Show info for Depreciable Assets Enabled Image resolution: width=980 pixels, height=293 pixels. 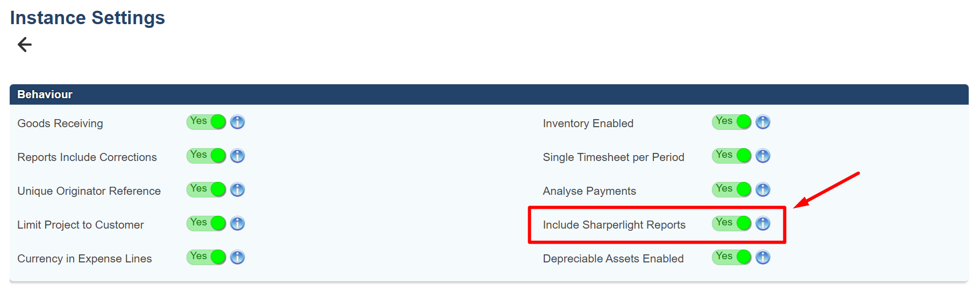763,258
